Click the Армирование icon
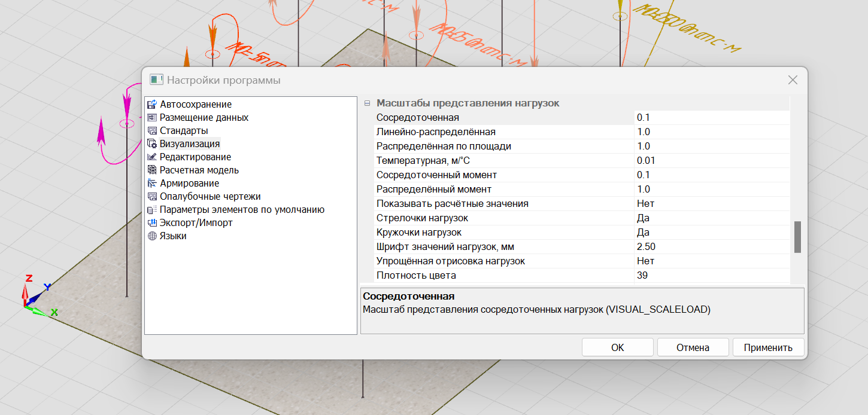Screen dimensions: 868x415 pos(151,183)
